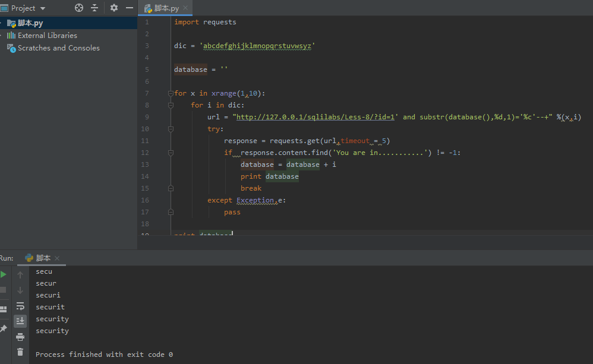The width and height of the screenshot is (593, 364).
Task: Click the stop process button
Action: click(3, 290)
